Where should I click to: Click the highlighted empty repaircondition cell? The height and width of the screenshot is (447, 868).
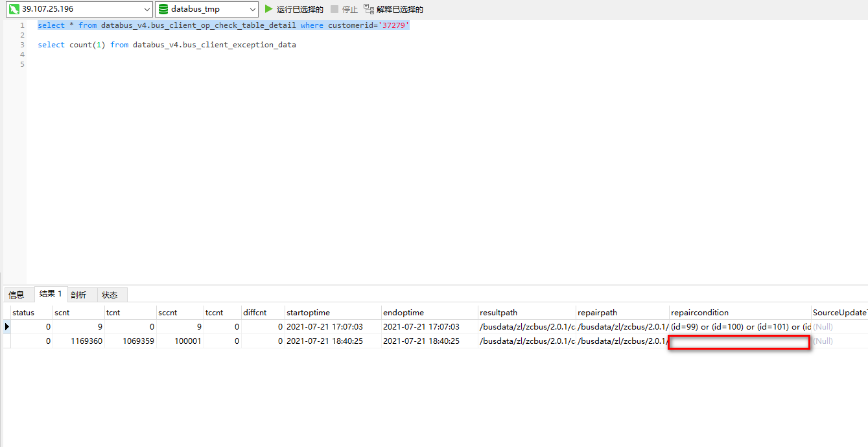(x=739, y=343)
